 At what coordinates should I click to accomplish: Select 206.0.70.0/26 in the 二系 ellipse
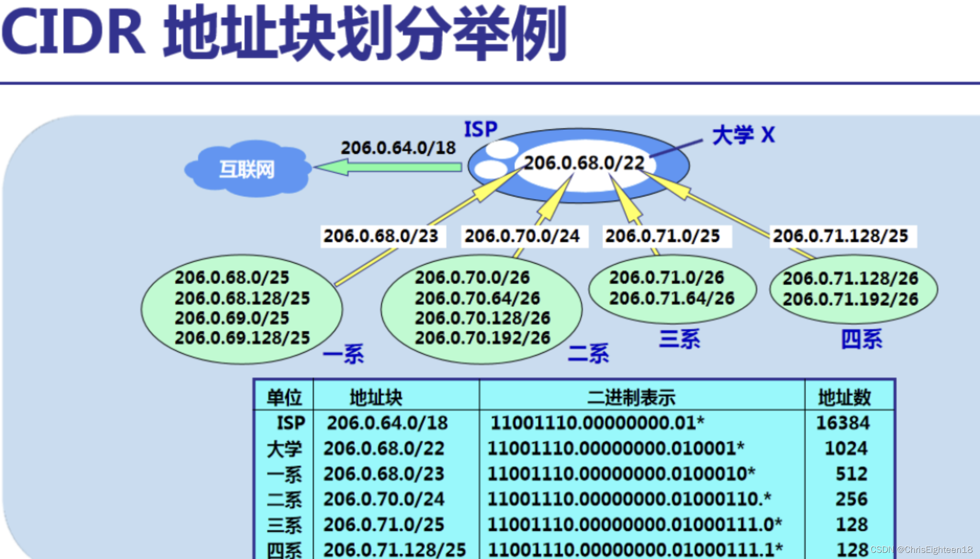(472, 278)
